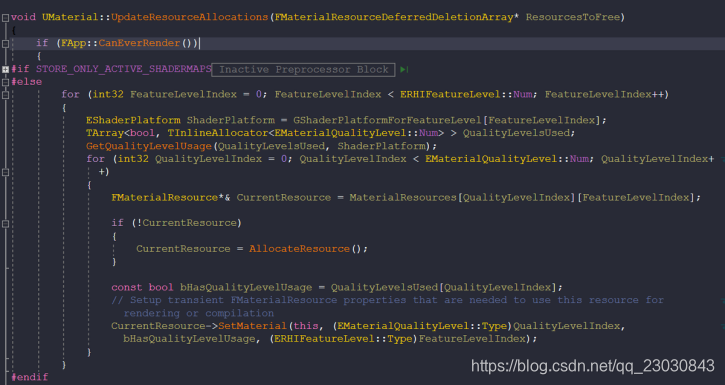
Task: Click the MaterialResources array name
Action: pos(403,197)
